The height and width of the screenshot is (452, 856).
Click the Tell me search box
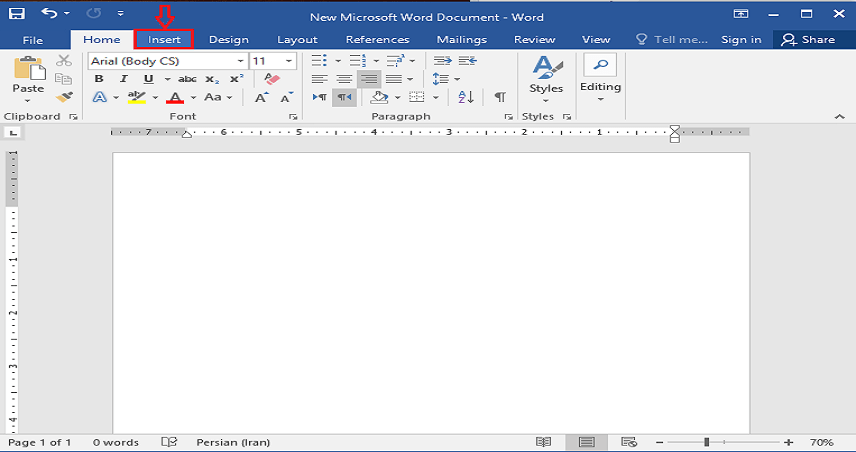(672, 40)
